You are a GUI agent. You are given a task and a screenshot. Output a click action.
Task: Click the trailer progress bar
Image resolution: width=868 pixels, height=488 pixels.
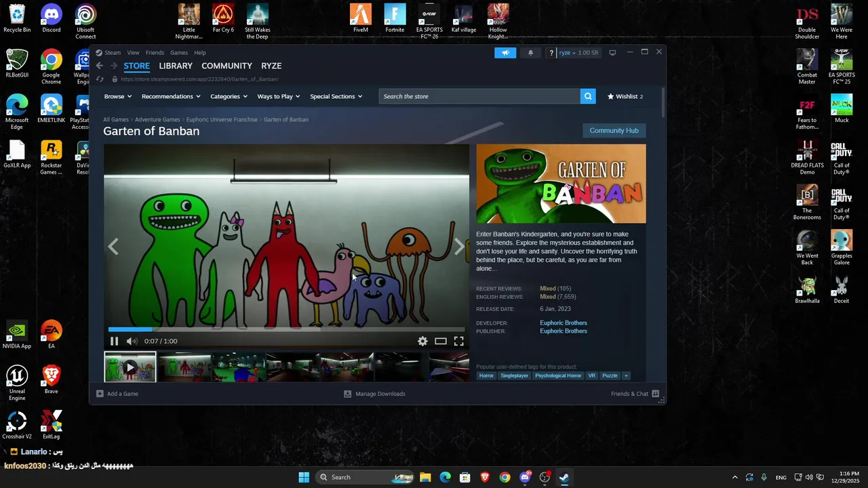[286, 329]
